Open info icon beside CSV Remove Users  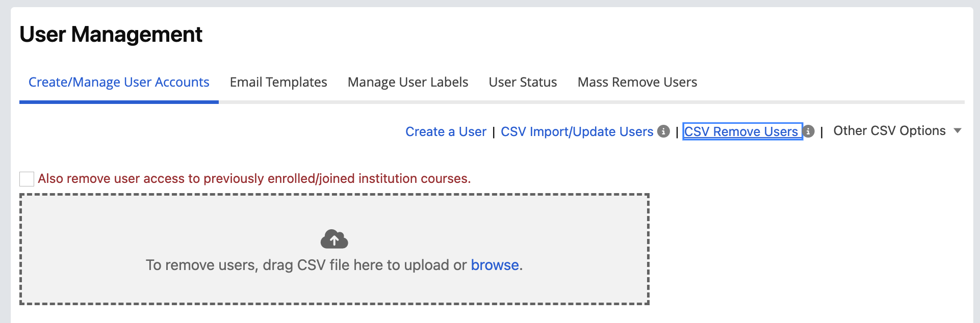tap(809, 131)
